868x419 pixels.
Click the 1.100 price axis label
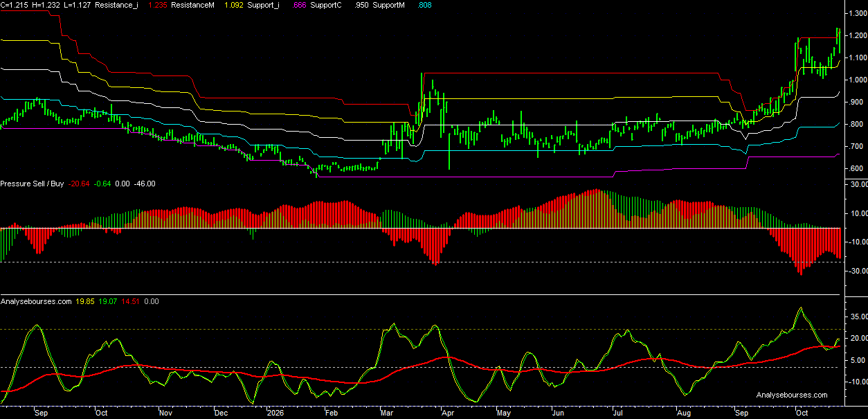[858, 57]
